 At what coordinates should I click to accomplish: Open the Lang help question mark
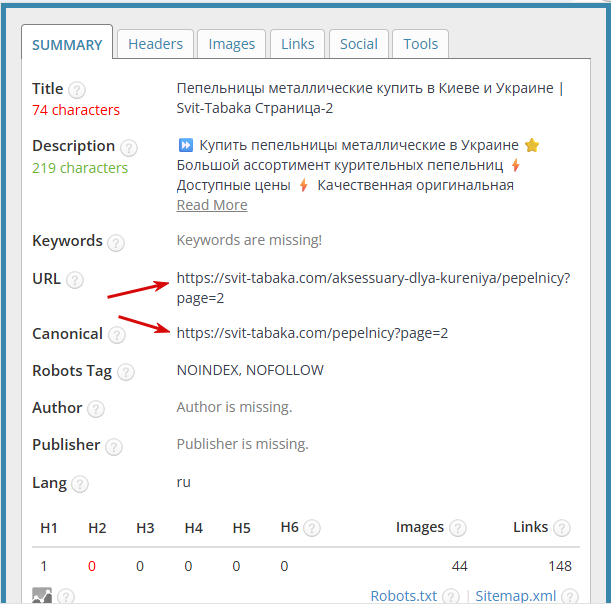(80, 484)
